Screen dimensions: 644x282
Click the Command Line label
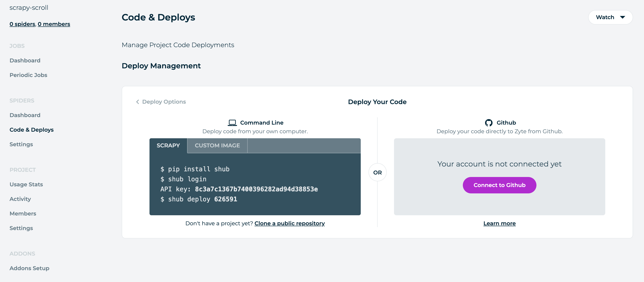[262, 123]
